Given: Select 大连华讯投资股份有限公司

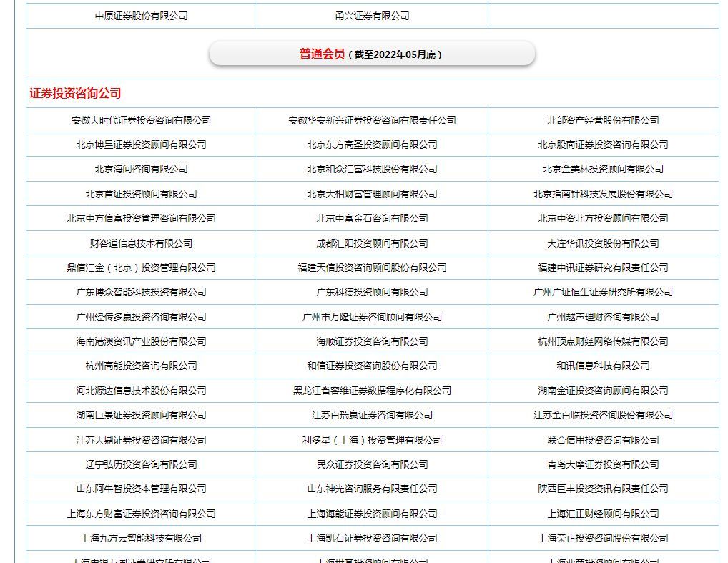Looking at the screenshot, I should point(603,243).
